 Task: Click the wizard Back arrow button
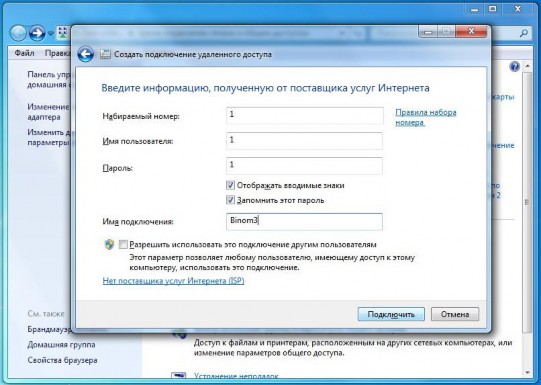[86, 54]
